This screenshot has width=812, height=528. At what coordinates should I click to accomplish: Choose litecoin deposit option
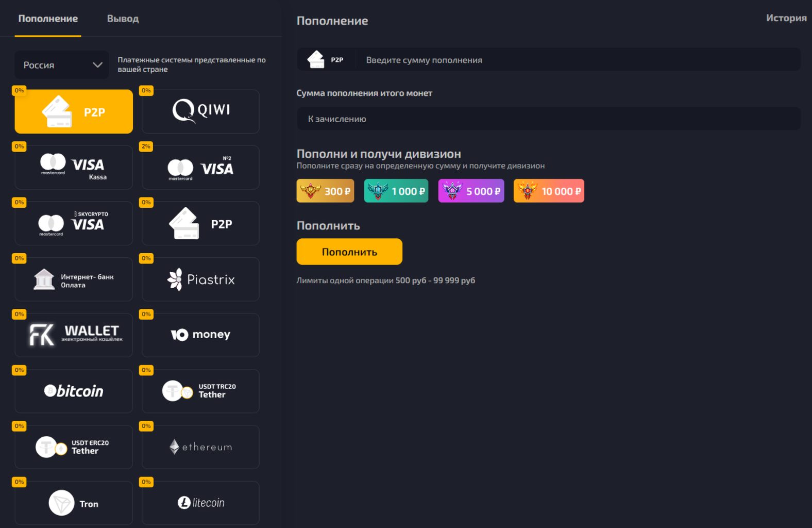[200, 503]
